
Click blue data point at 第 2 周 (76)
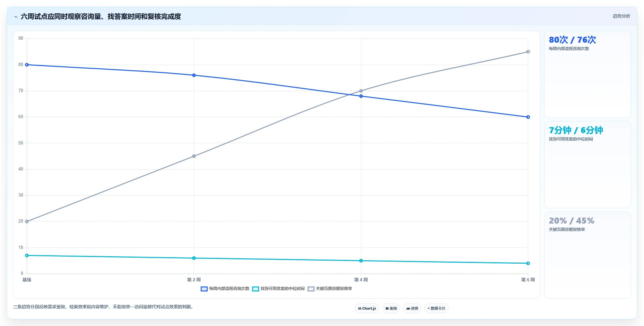[194, 75]
